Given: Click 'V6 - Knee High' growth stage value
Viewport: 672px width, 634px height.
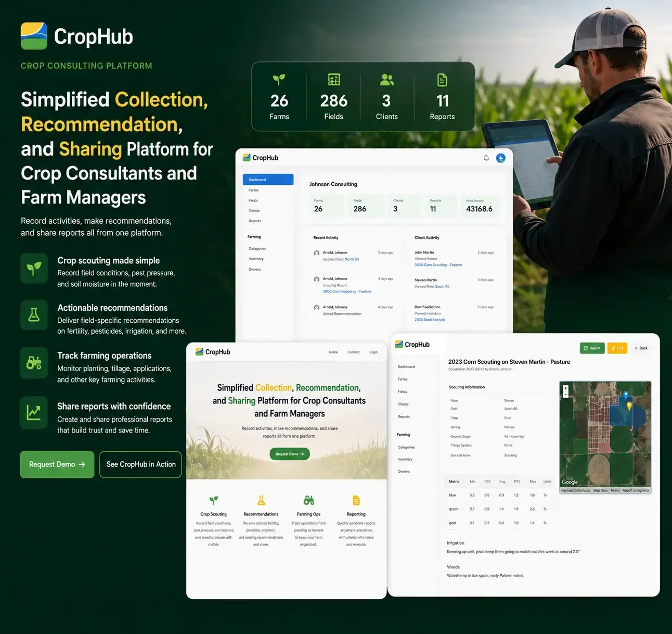Looking at the screenshot, I should tap(514, 437).
